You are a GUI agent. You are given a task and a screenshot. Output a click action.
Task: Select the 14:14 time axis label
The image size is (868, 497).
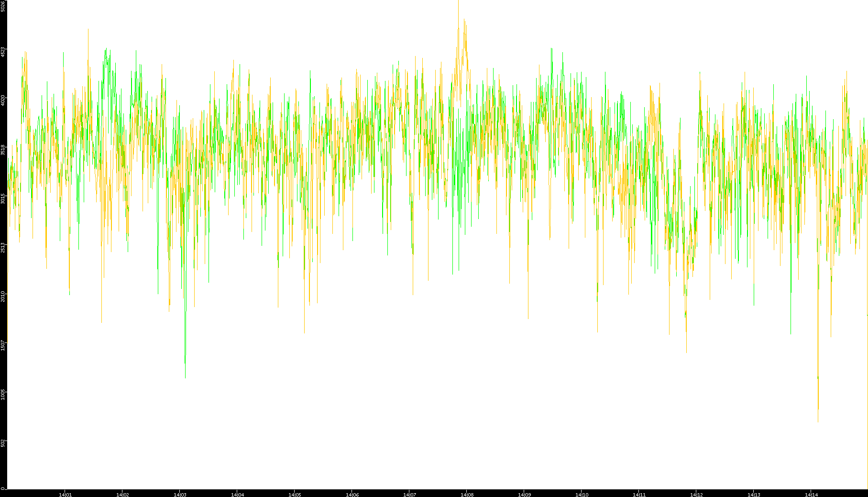point(811,495)
